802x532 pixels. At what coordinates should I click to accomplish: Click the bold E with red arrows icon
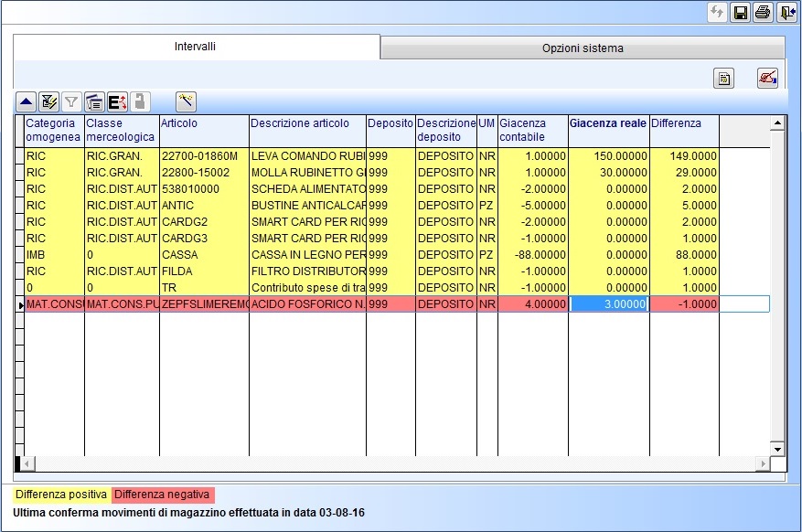(117, 102)
